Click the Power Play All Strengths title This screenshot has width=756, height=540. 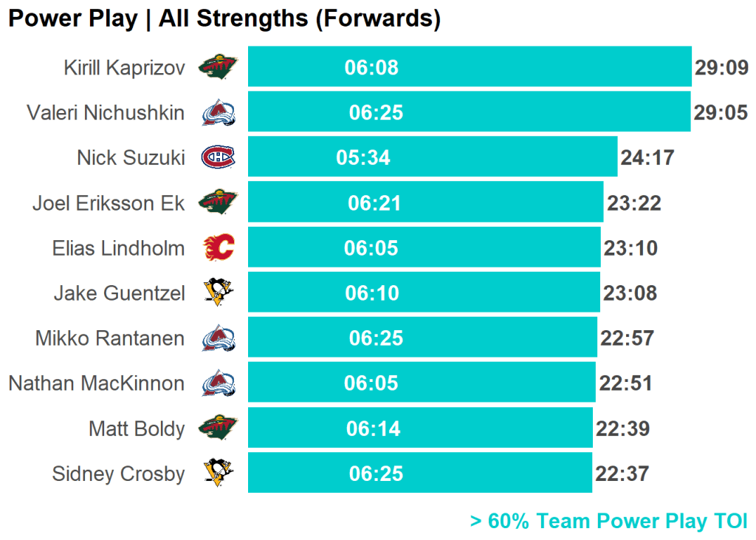pyautogui.click(x=224, y=18)
